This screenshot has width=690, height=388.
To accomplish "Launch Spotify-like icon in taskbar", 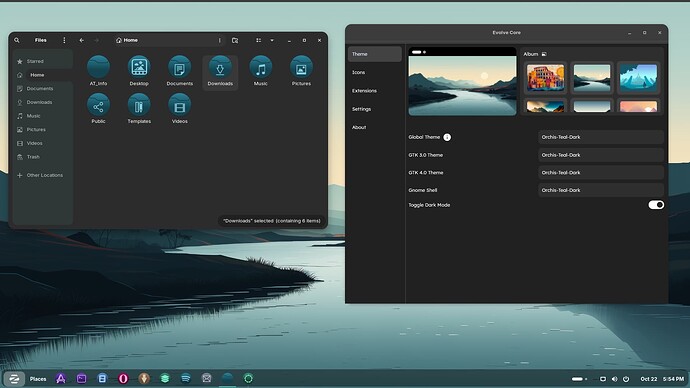I will coord(186,378).
